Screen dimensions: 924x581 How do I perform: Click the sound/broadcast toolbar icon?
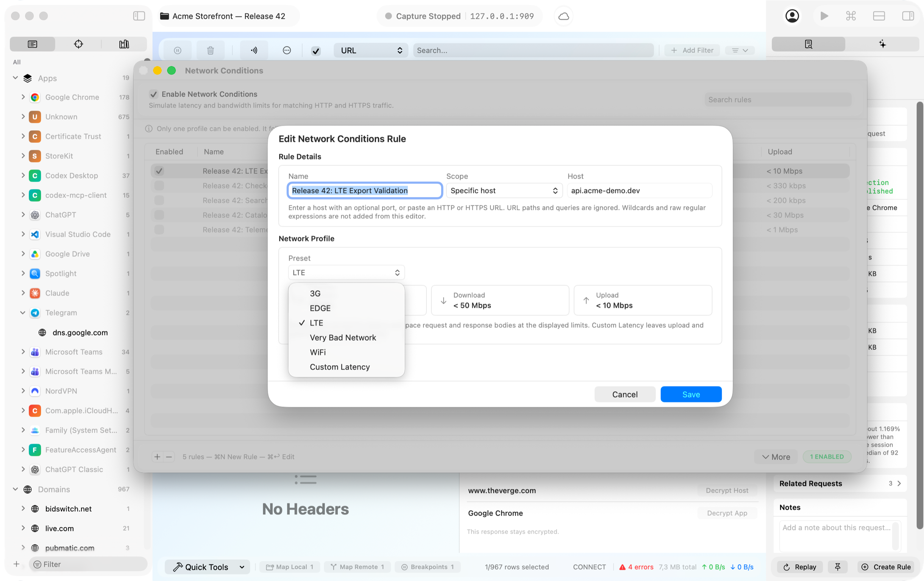click(254, 50)
